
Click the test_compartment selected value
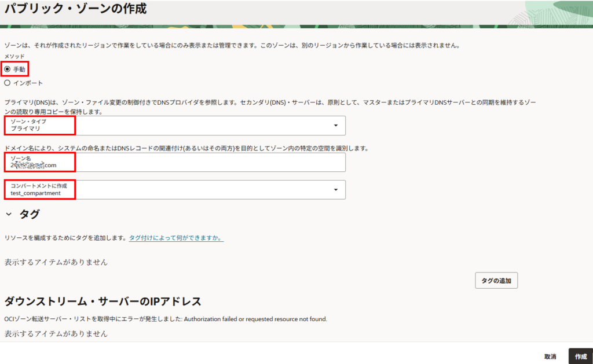[x=35, y=193]
